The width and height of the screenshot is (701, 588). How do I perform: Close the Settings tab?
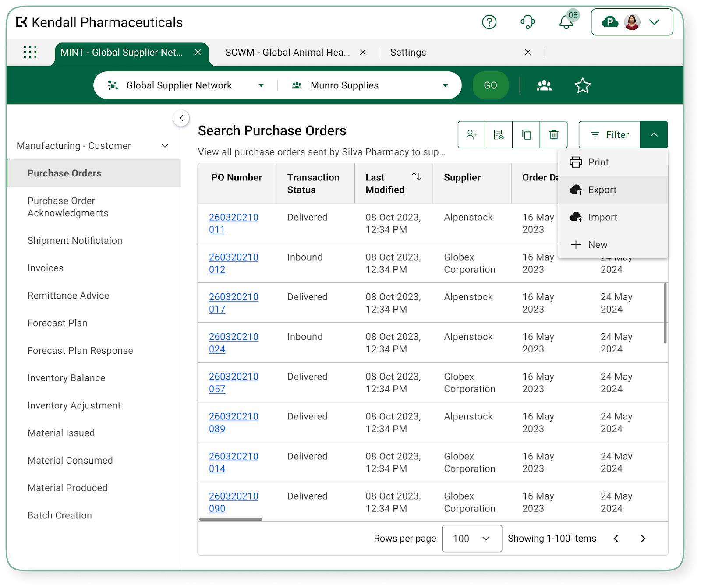(528, 52)
